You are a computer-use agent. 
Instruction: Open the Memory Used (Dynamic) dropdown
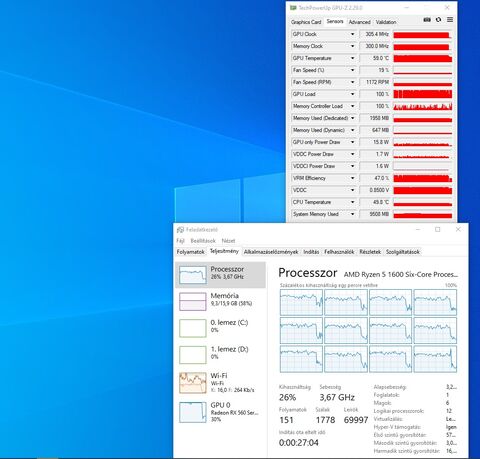[352, 130]
